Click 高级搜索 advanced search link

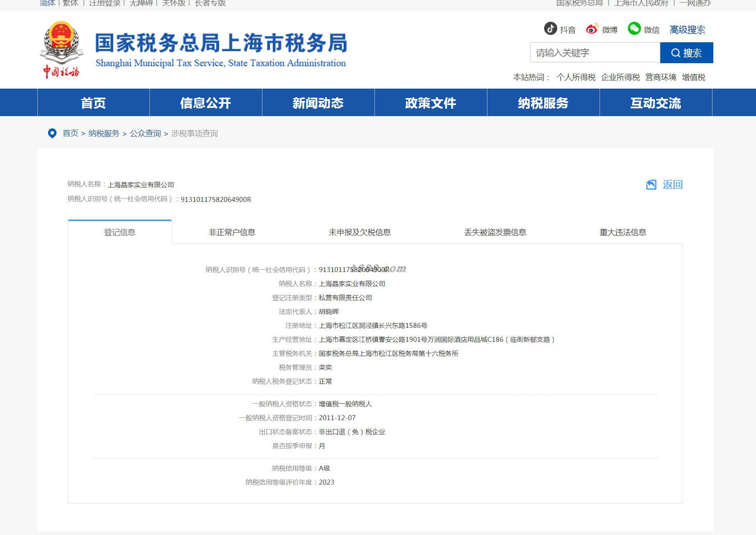(687, 30)
